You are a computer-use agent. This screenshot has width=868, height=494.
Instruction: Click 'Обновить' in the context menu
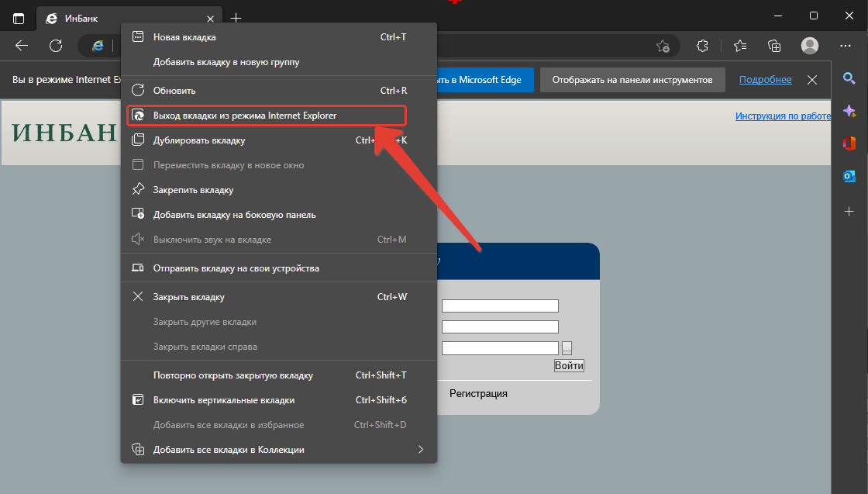click(279, 90)
